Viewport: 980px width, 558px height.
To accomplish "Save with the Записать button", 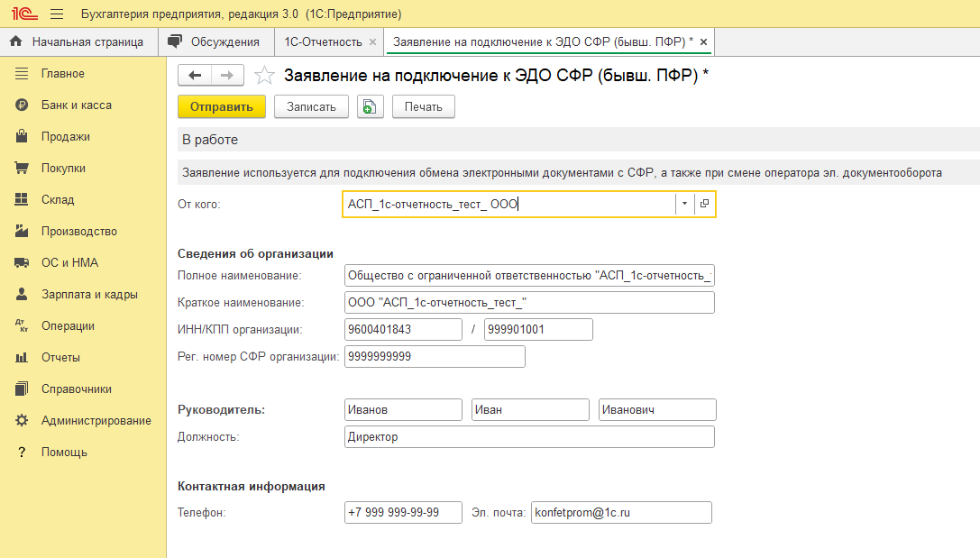I will pyautogui.click(x=311, y=107).
